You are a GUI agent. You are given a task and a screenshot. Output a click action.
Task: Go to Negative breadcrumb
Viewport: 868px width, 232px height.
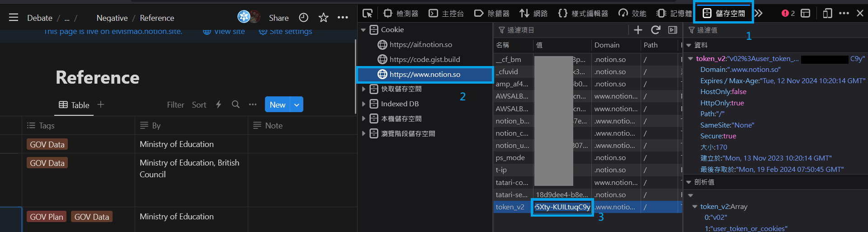[112, 18]
